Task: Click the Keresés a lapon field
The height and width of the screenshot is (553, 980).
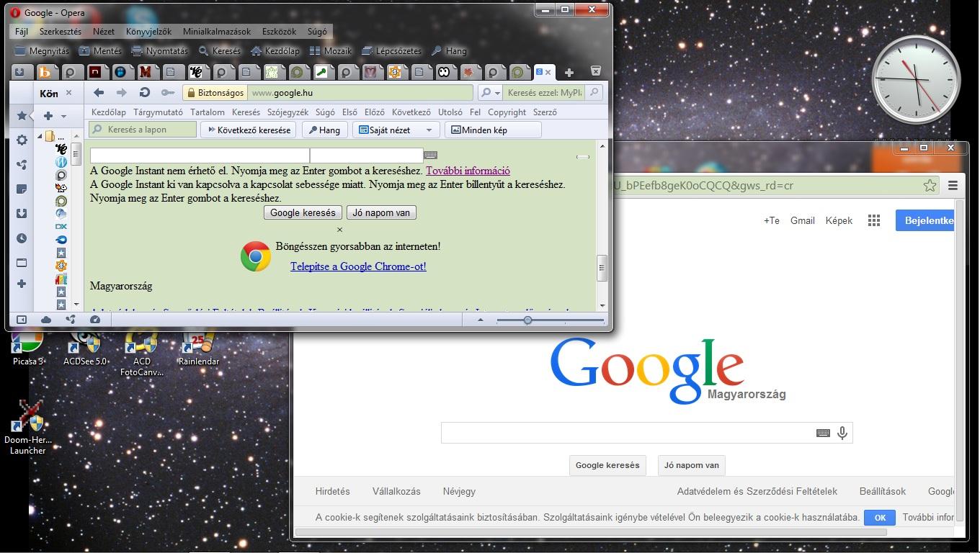Action: point(143,130)
